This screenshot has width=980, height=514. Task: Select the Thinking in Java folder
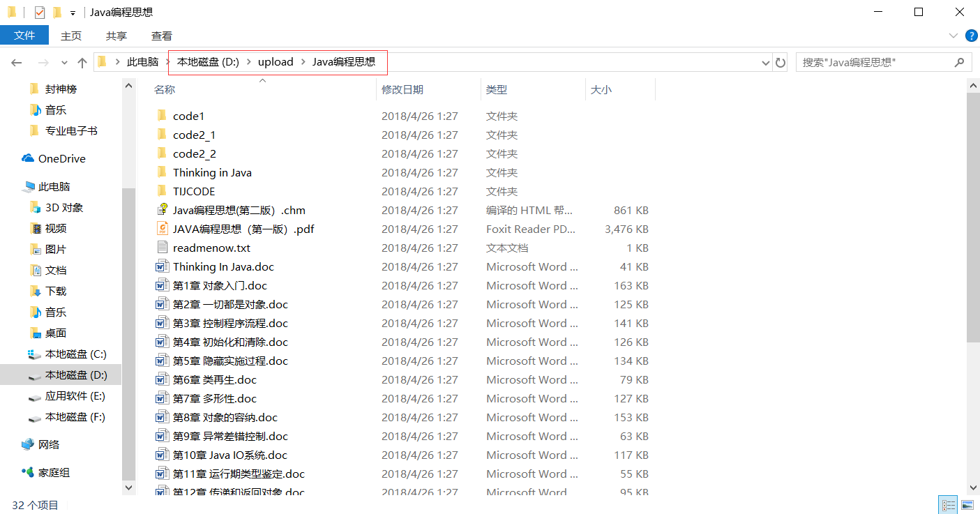click(x=212, y=172)
